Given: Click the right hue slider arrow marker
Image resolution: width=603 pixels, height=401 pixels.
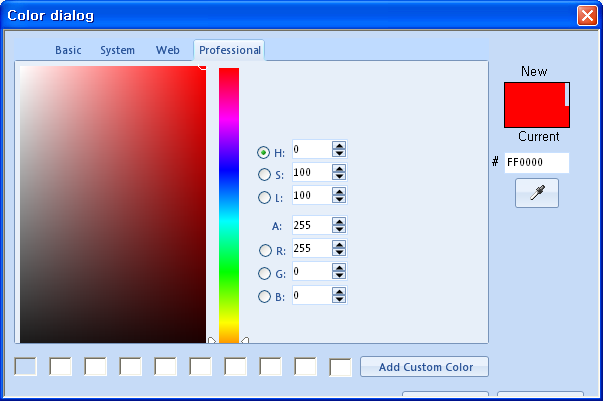Looking at the screenshot, I should tap(245, 340).
